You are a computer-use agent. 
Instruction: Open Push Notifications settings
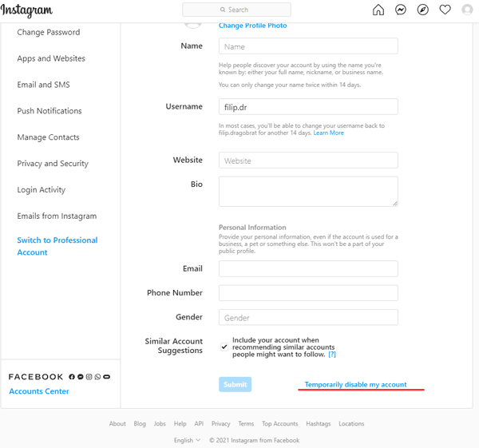click(x=49, y=111)
